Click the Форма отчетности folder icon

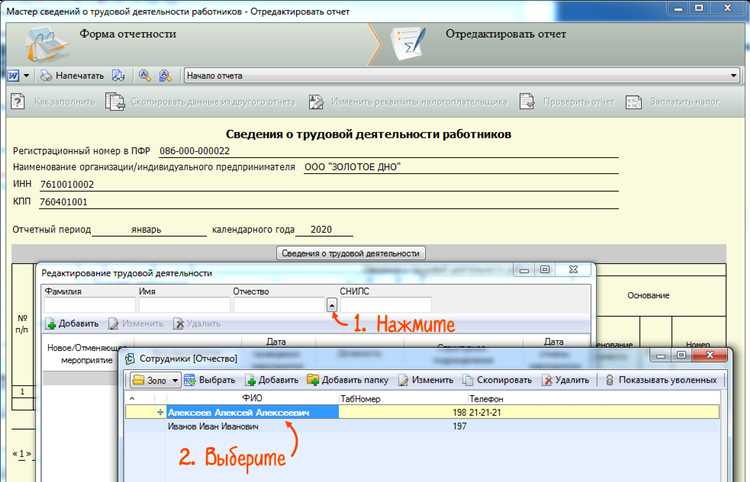(x=46, y=44)
